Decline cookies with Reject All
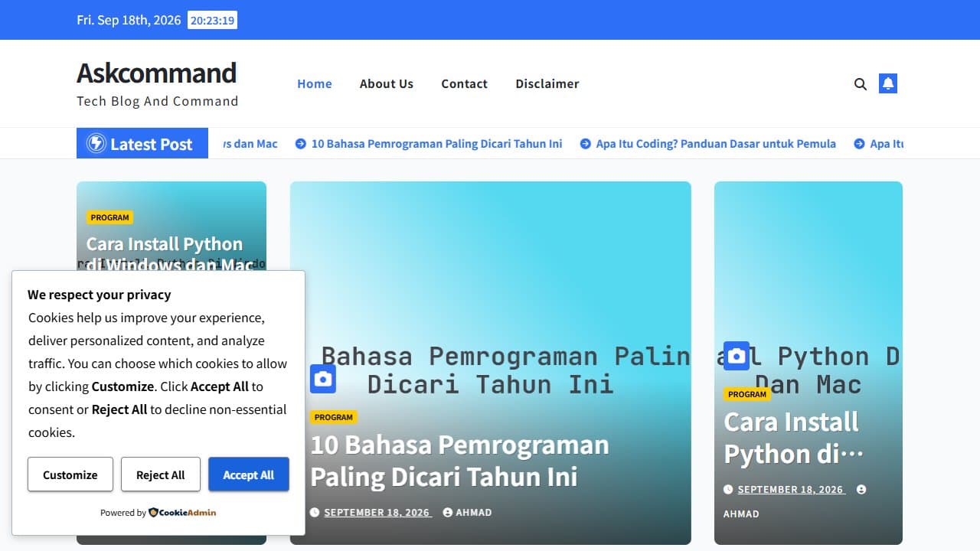This screenshot has width=980, height=551. (161, 474)
